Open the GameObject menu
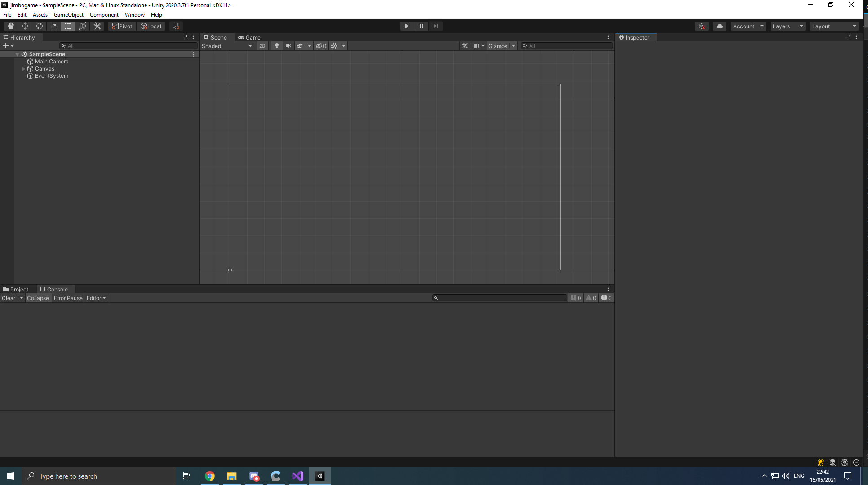Viewport: 868px width, 485px height. 68,14
